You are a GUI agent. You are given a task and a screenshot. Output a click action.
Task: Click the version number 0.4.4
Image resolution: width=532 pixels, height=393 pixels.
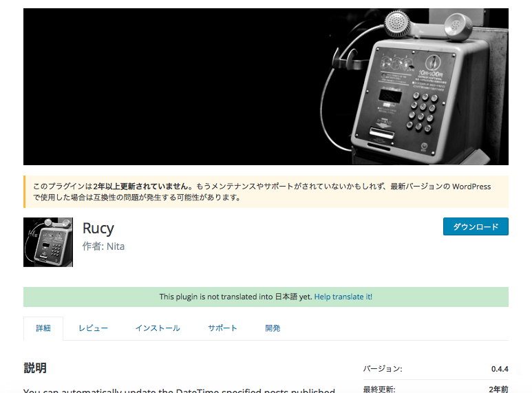coord(499,369)
